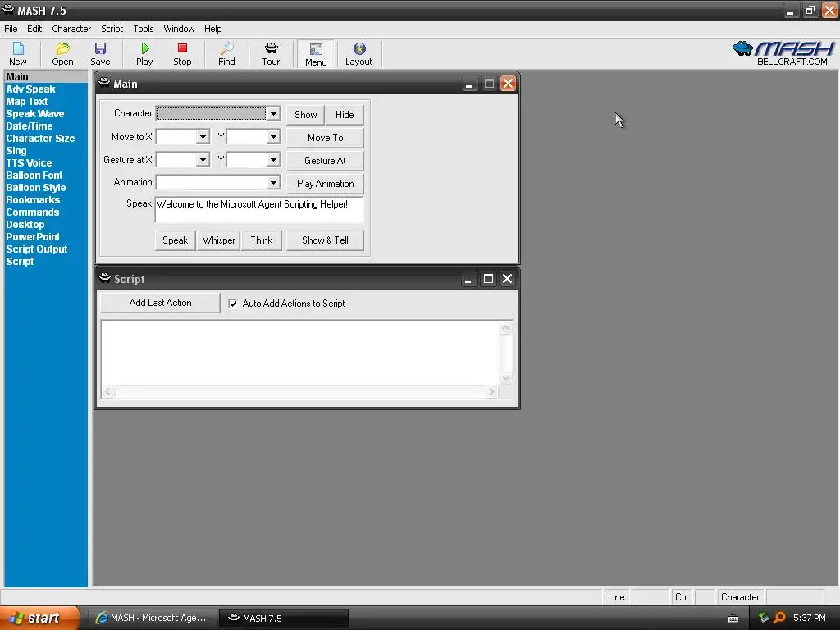840x630 pixels.
Task: Select Script Output in sidebar
Action: 36,249
